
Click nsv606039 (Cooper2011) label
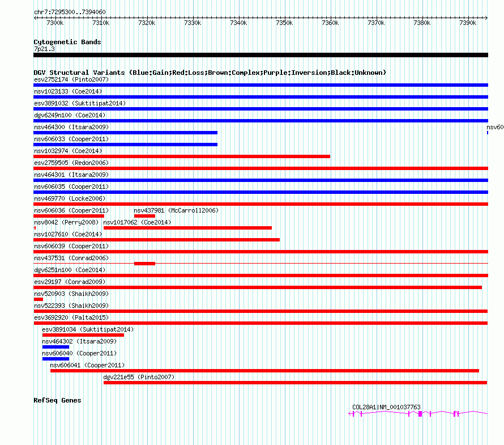pos(71,246)
